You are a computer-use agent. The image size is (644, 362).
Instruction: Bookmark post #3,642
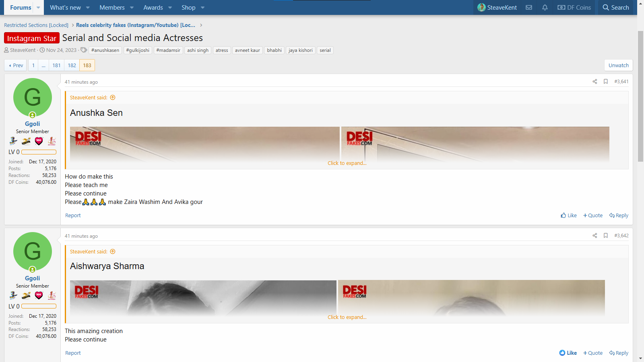coord(606,236)
